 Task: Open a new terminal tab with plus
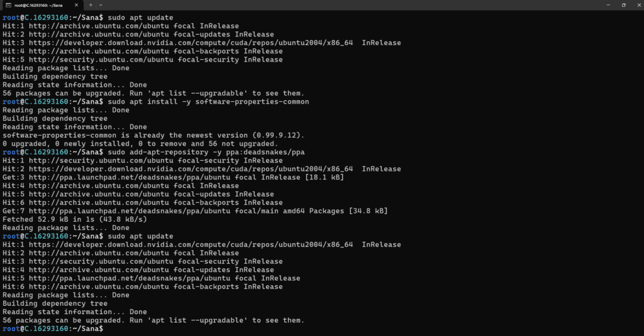[91, 5]
